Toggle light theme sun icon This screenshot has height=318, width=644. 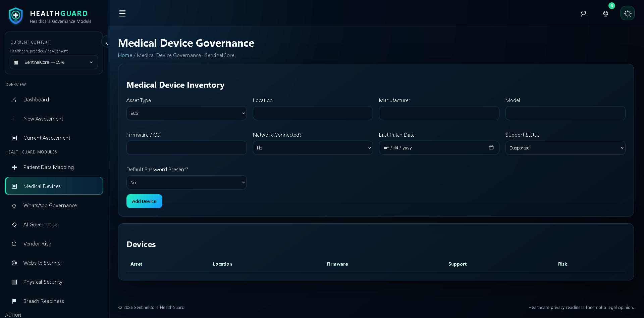628,13
